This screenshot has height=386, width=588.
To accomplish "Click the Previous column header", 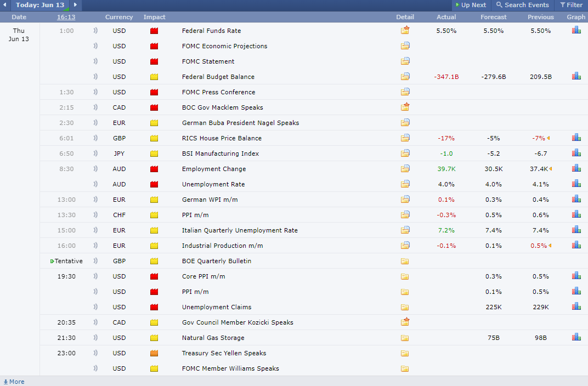I will point(541,17).
